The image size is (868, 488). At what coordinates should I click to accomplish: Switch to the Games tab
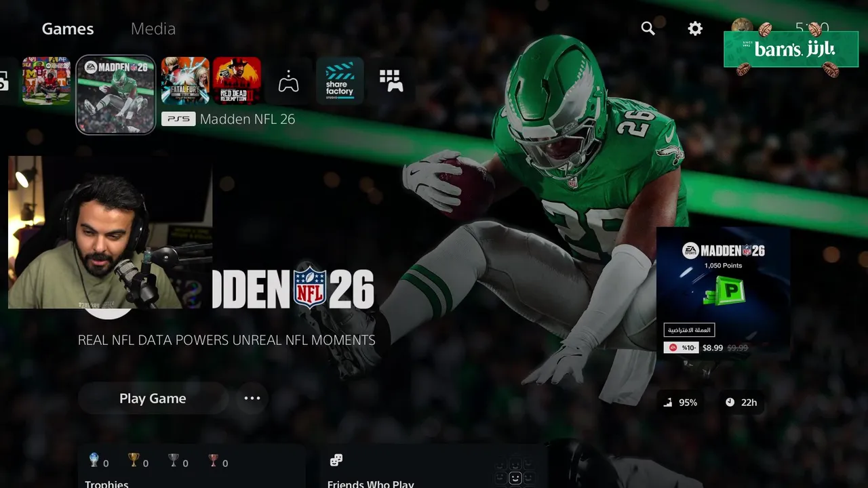[x=68, y=29]
